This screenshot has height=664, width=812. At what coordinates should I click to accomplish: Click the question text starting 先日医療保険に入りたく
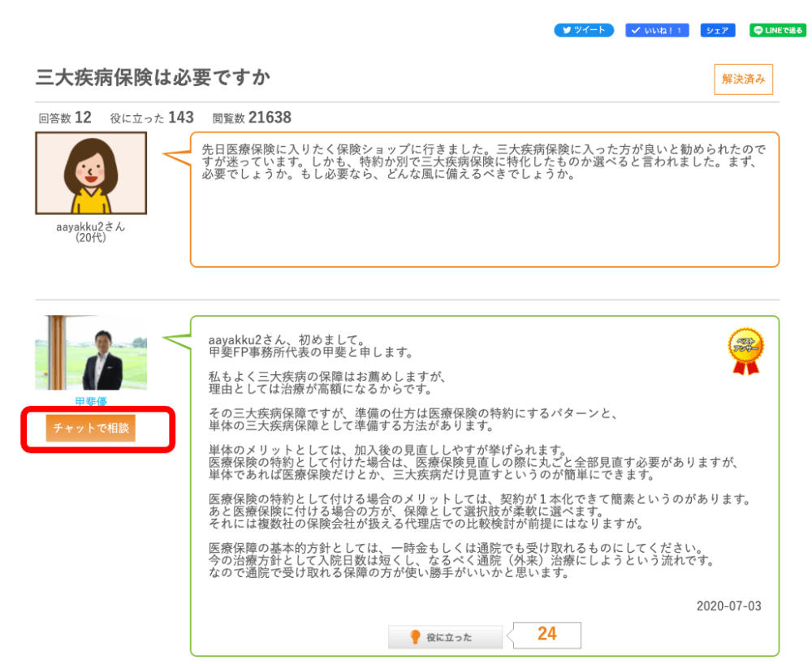(x=484, y=162)
